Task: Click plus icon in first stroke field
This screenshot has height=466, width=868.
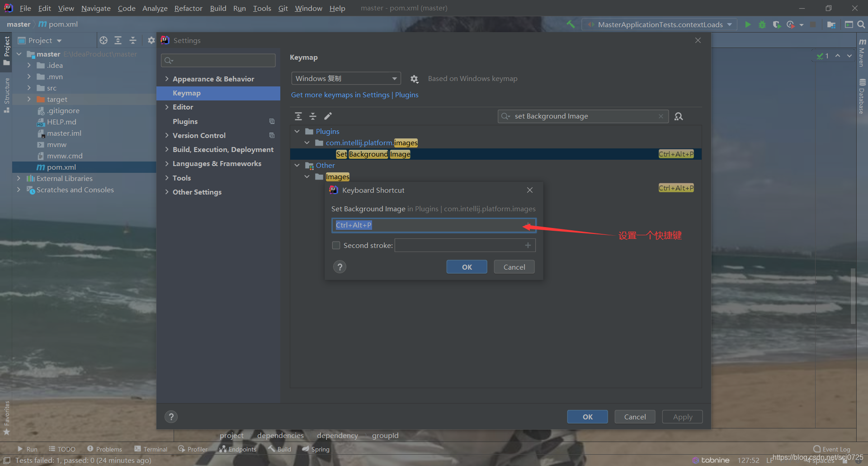Action: [x=528, y=225]
